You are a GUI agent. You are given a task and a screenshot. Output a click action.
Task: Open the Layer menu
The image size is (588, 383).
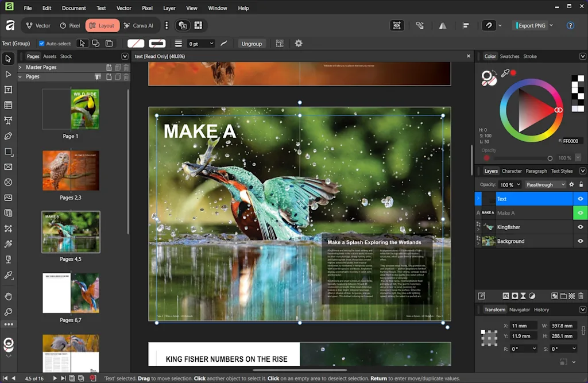pyautogui.click(x=169, y=8)
